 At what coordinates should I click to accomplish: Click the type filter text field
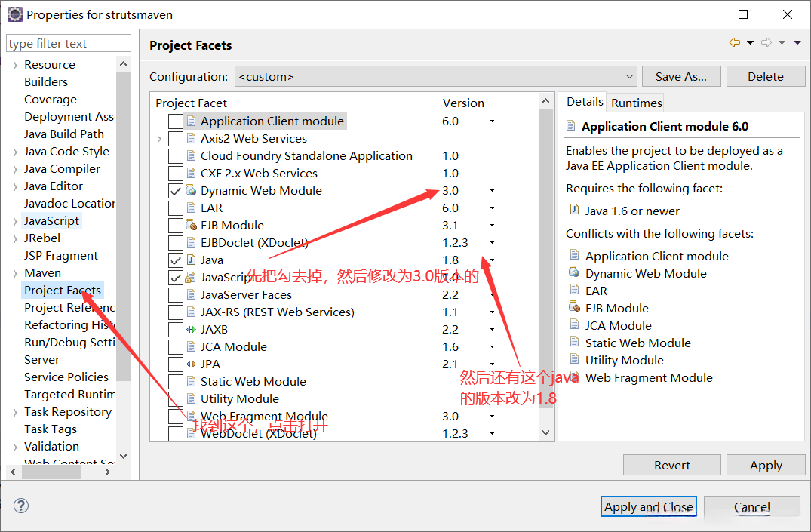point(69,44)
